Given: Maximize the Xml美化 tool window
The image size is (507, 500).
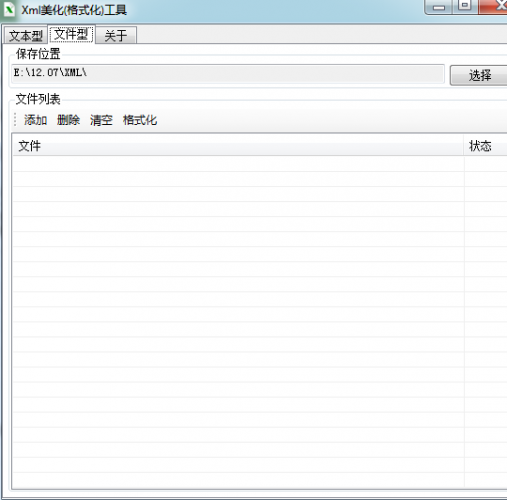Looking at the screenshot, I should (x=465, y=6).
